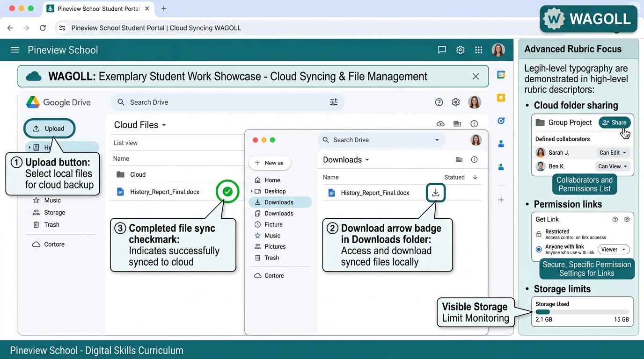Screen dimensions: 644x359
Task: Click the Pineview School profile avatar
Action: click(498, 50)
